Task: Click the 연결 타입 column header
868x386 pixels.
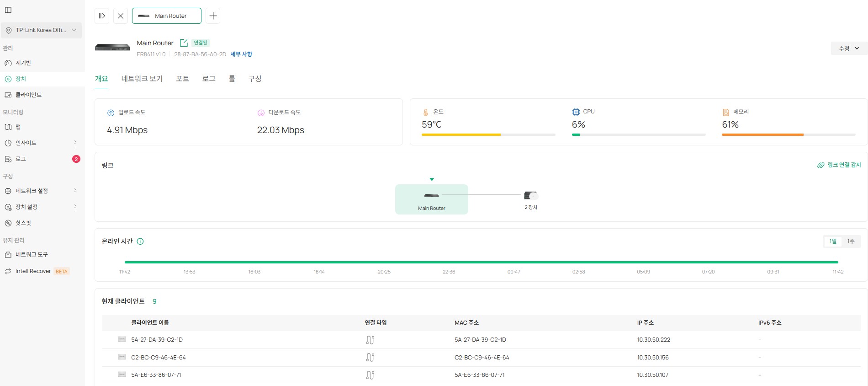Action: click(376, 323)
